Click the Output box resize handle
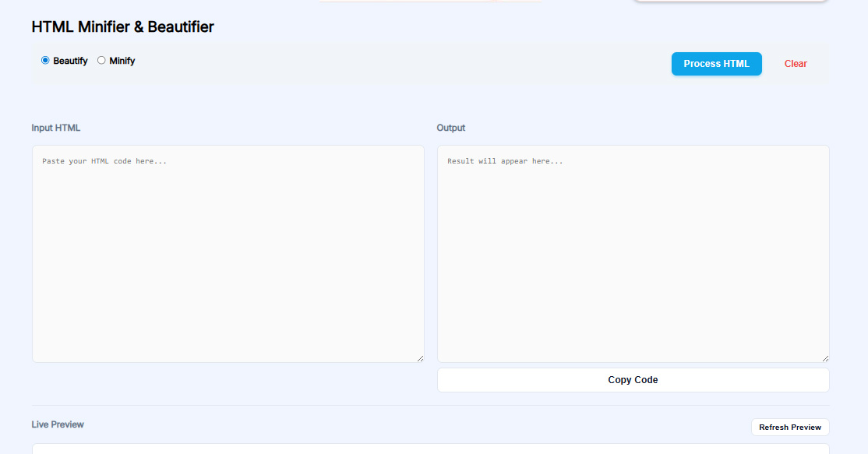 (x=825, y=358)
